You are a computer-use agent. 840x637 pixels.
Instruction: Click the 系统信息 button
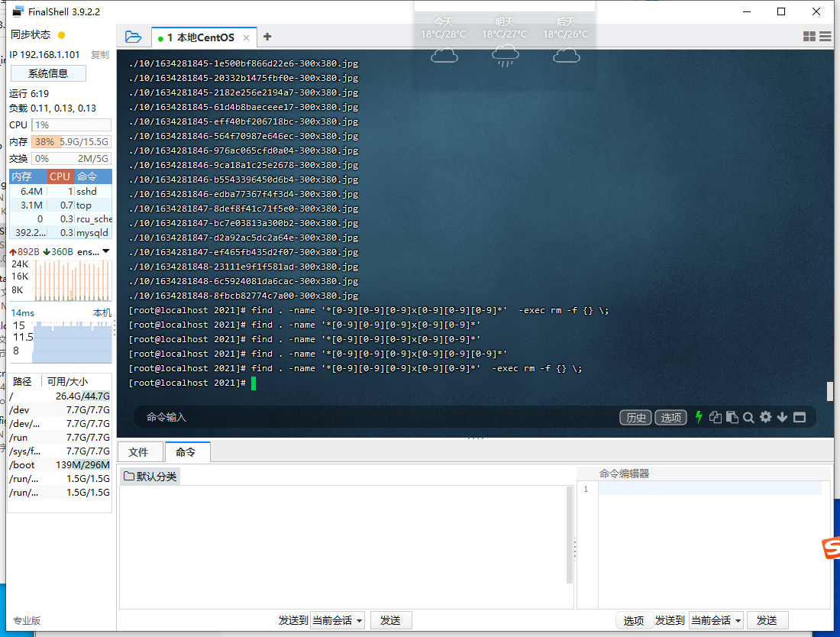(48, 73)
